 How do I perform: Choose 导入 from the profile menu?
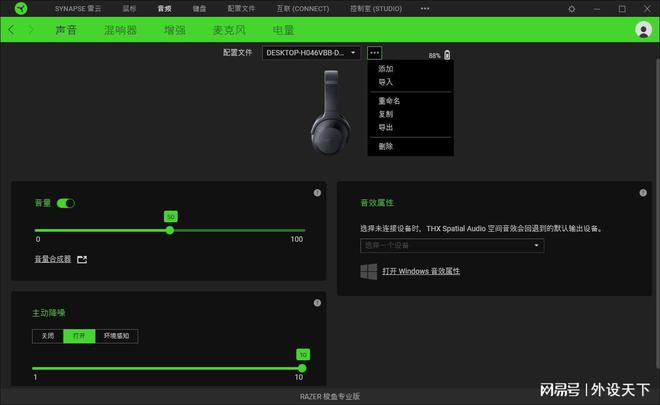pos(386,82)
